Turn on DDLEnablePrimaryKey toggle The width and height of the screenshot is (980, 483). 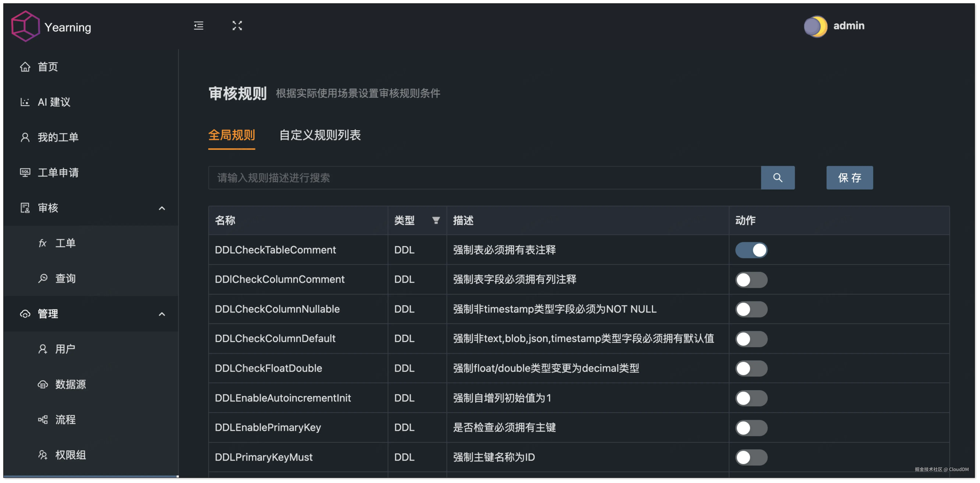[x=751, y=427]
